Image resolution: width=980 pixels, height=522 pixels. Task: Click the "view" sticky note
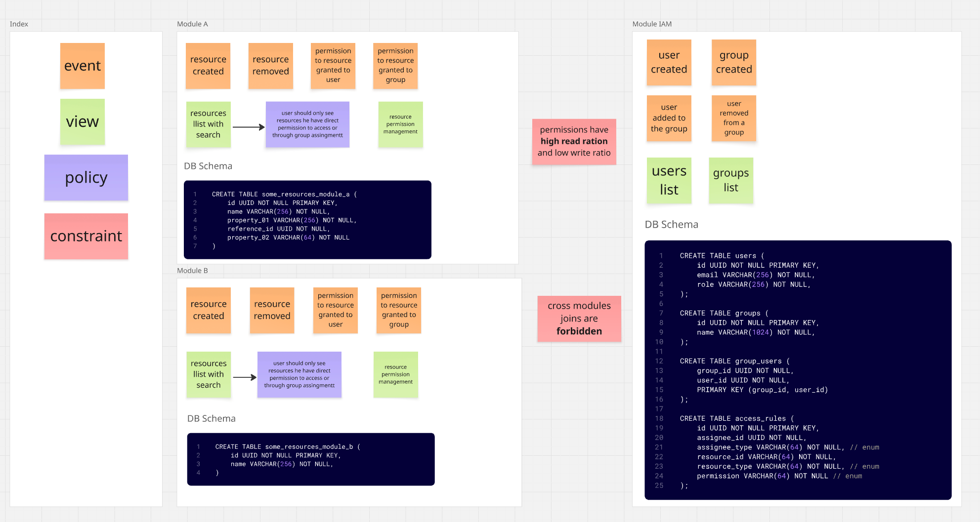pos(82,121)
